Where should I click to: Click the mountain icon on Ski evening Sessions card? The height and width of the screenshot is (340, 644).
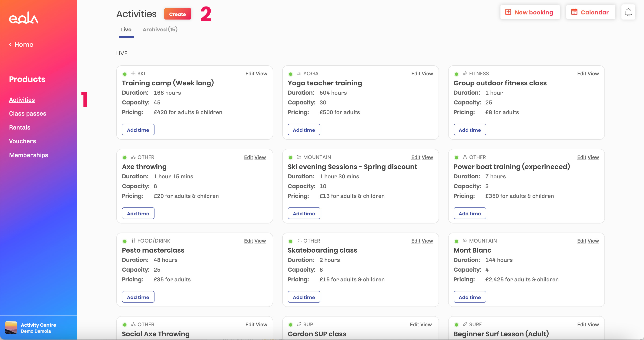(x=299, y=157)
